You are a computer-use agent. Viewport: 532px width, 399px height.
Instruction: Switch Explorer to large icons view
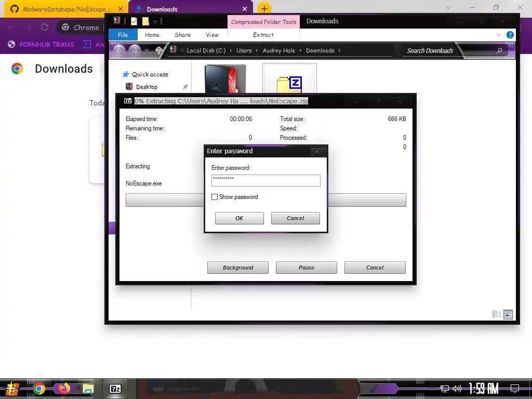point(508,314)
